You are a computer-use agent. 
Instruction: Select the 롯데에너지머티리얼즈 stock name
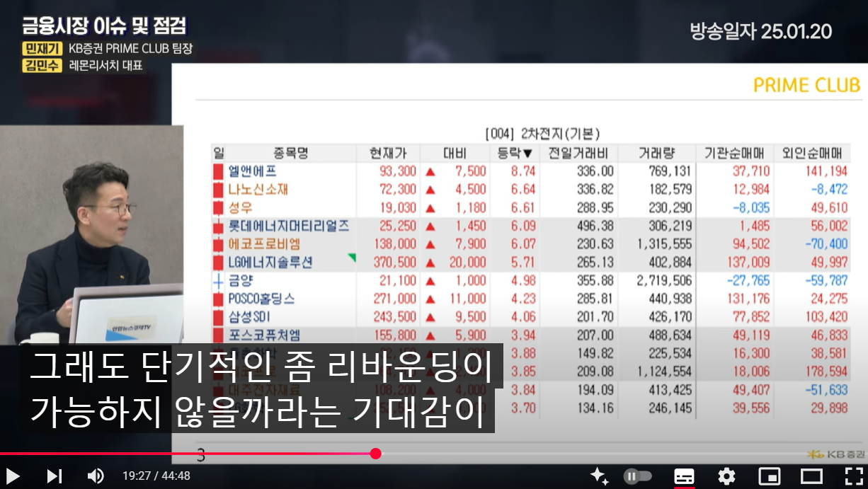(288, 226)
